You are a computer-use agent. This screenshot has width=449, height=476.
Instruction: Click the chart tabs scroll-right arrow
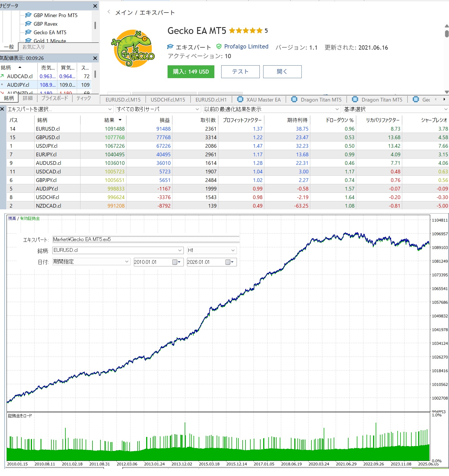(x=444, y=99)
